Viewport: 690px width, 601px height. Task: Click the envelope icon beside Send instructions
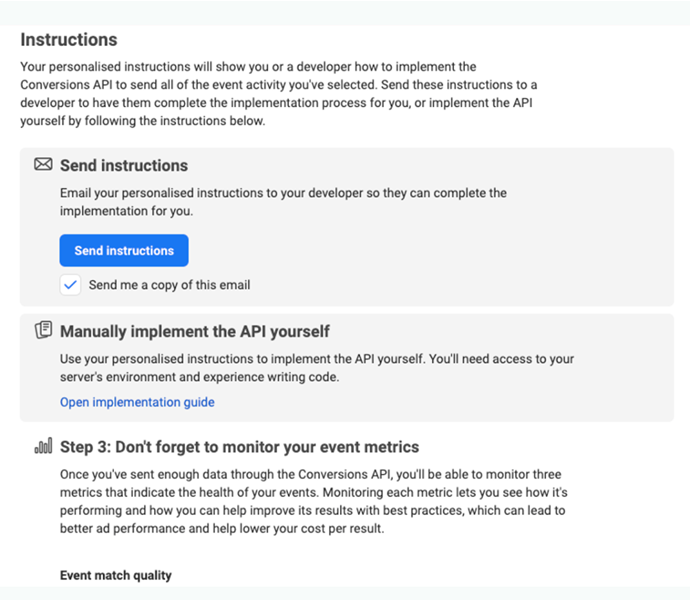(x=43, y=165)
